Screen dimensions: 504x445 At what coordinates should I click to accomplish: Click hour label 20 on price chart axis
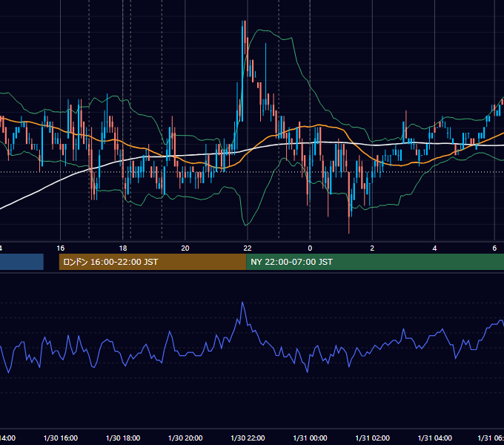[185, 248]
